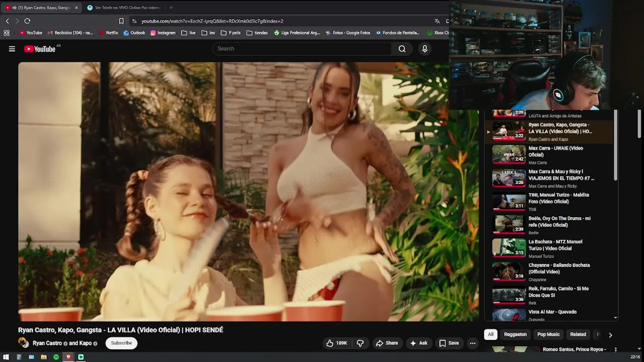Expand the 'Inv' bookmarks folder
The height and width of the screenshot is (362, 644).
click(208, 33)
